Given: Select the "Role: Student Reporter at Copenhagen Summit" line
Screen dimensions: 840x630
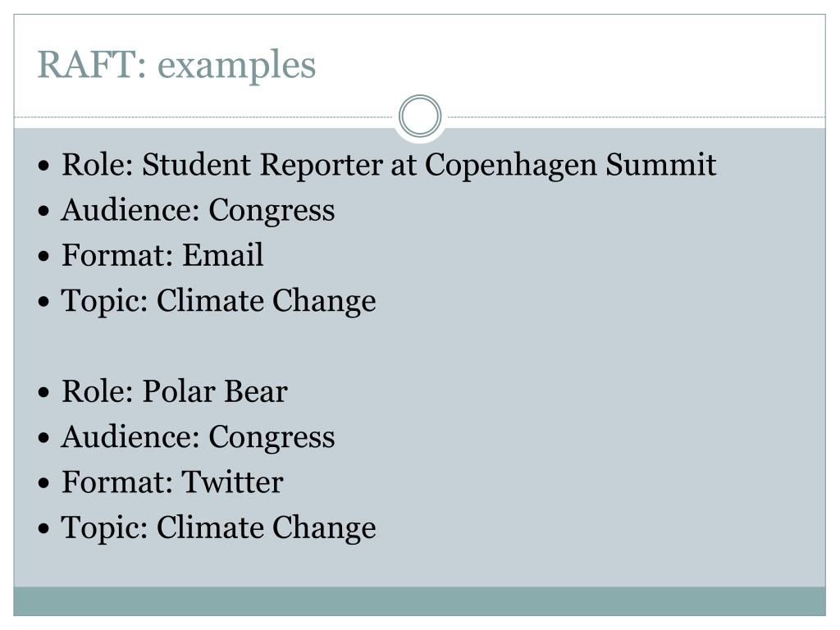Looking at the screenshot, I should click(x=388, y=164).
